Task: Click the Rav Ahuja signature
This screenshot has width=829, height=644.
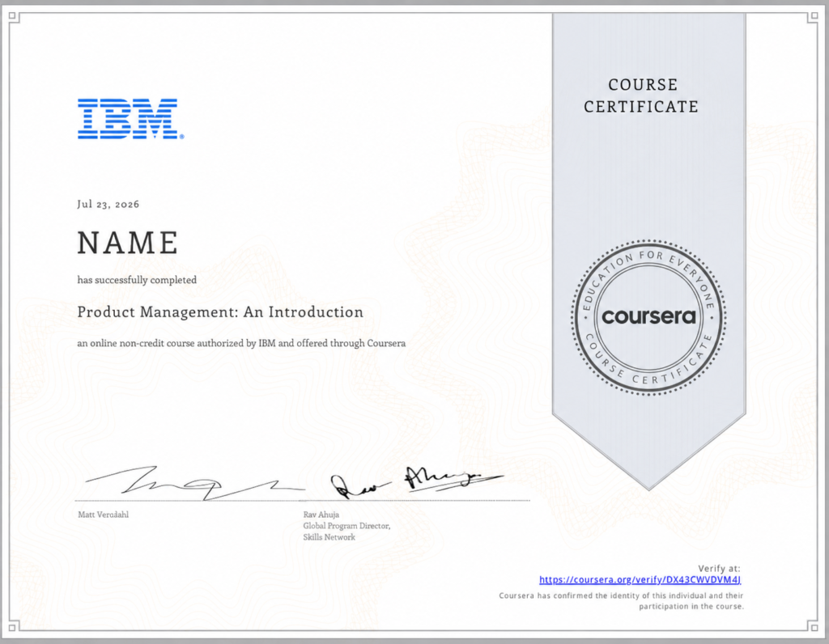Action: [x=417, y=483]
